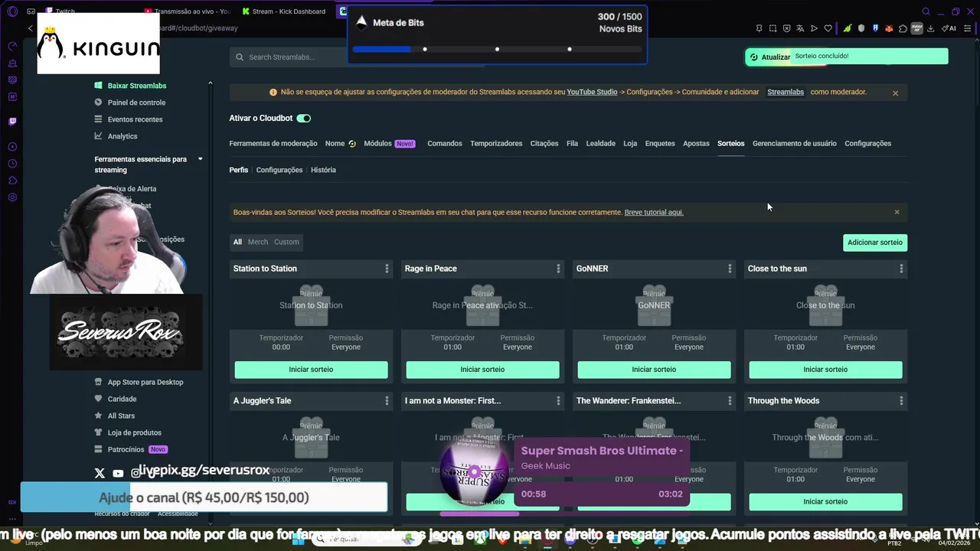Screen dimensions: 980x551
Task: Filter giveaways by Merch
Action: (258, 242)
